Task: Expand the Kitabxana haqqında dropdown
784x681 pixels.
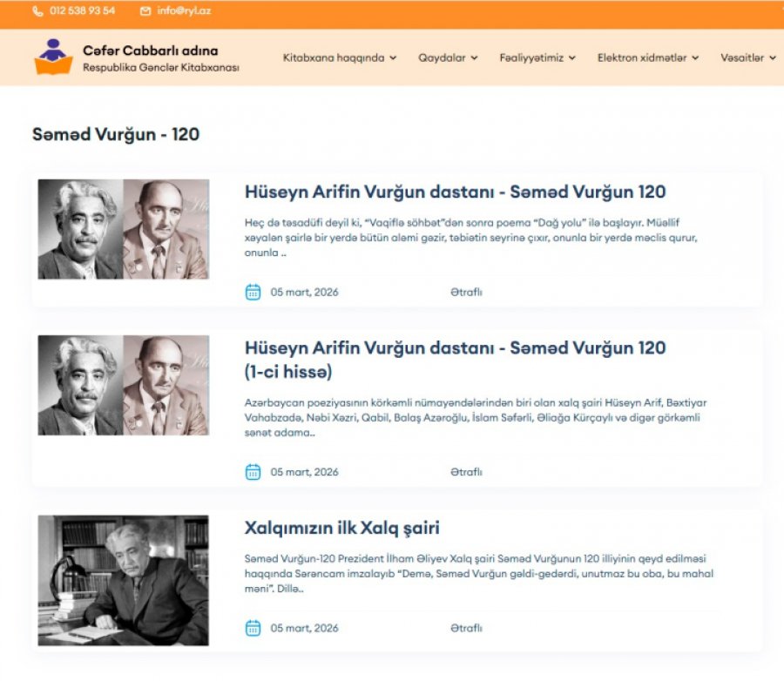Action: click(x=340, y=57)
